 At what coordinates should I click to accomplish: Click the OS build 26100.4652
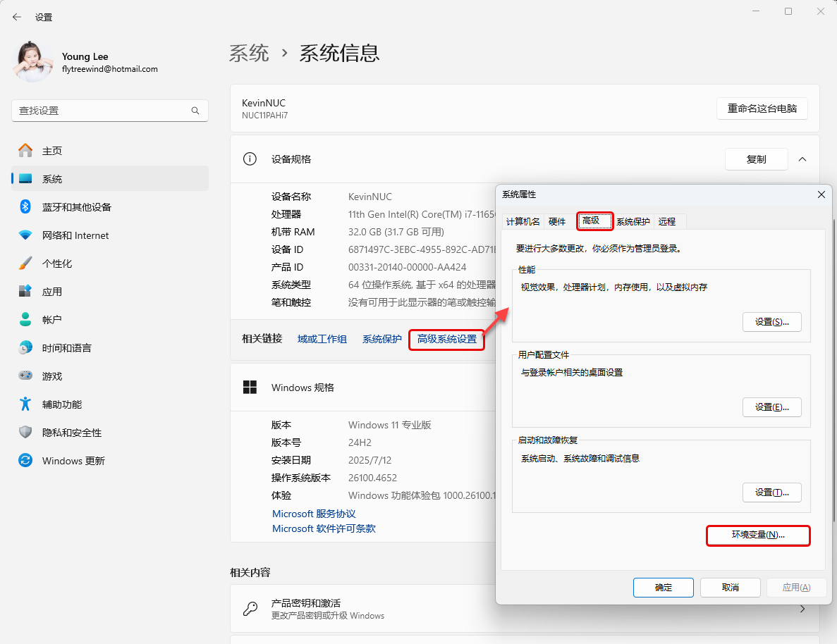(x=372, y=478)
